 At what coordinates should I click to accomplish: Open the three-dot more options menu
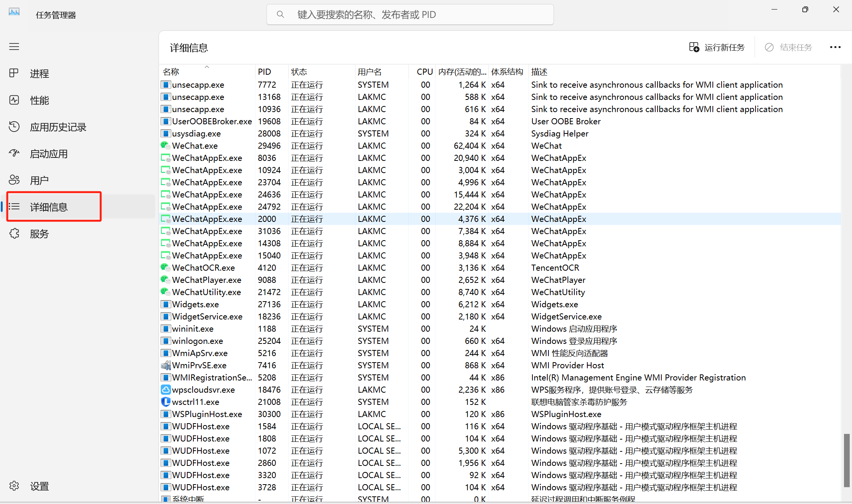(x=835, y=47)
